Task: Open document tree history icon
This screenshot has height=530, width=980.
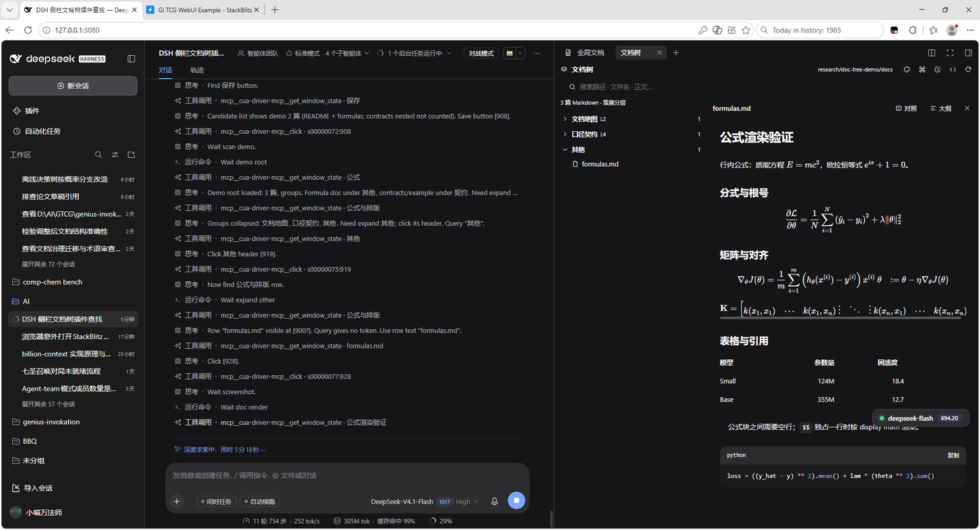Action: (x=938, y=69)
